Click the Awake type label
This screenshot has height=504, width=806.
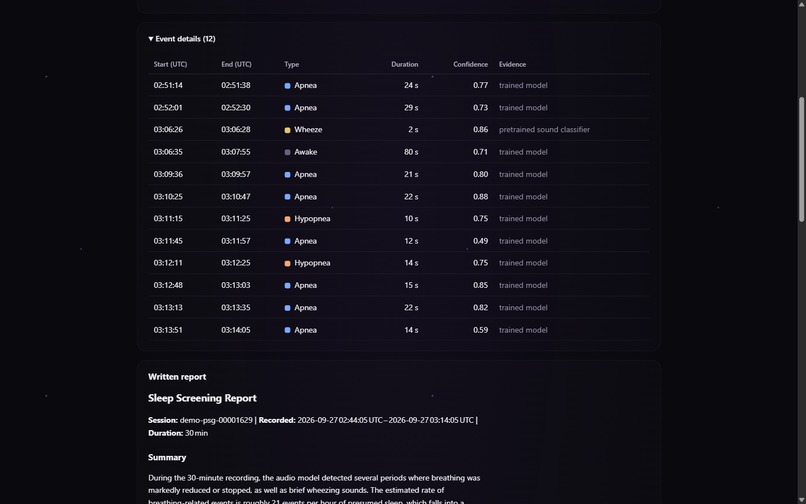(306, 152)
